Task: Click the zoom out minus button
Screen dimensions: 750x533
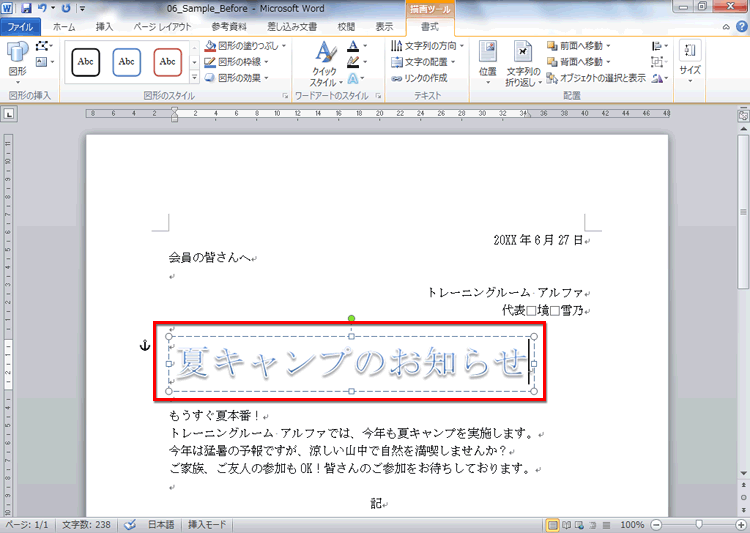Action: tap(657, 525)
